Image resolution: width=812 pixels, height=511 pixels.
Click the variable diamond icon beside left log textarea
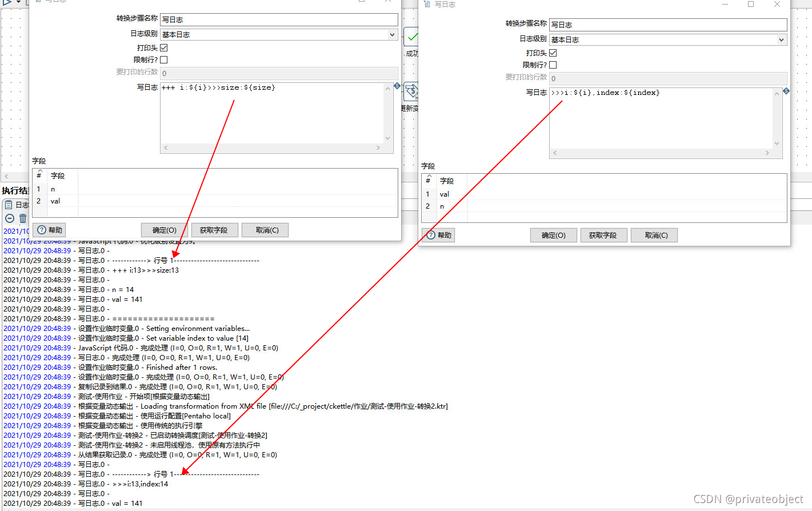(x=397, y=86)
